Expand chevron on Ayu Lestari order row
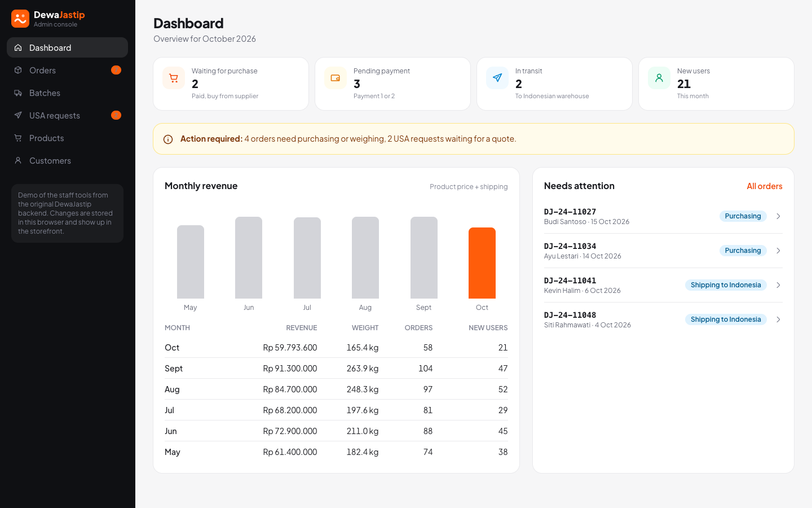 778,251
